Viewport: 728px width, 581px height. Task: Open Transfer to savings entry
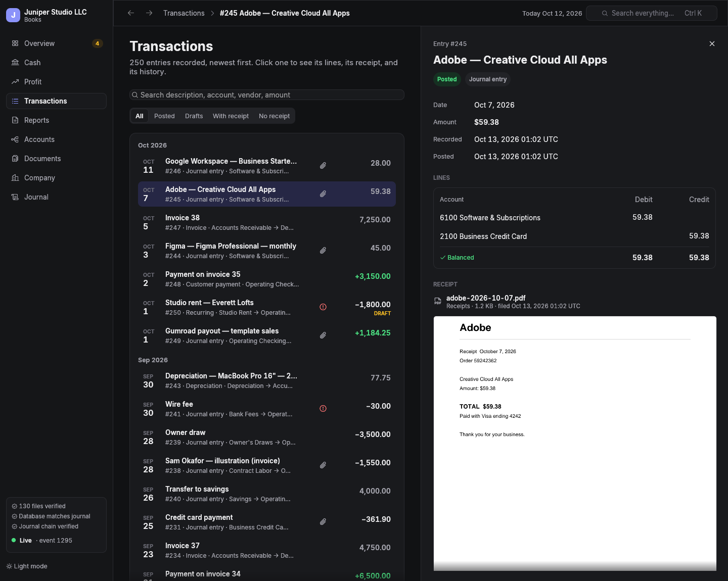click(267, 494)
